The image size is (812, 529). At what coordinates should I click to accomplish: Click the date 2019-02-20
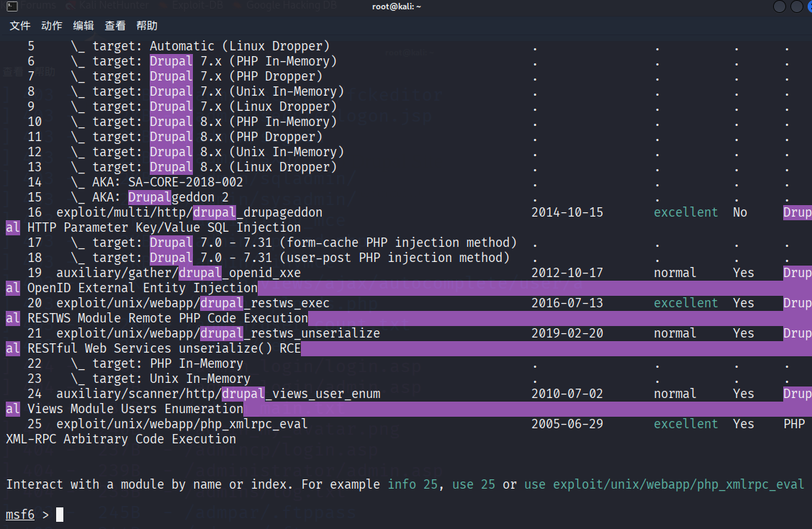tap(567, 333)
